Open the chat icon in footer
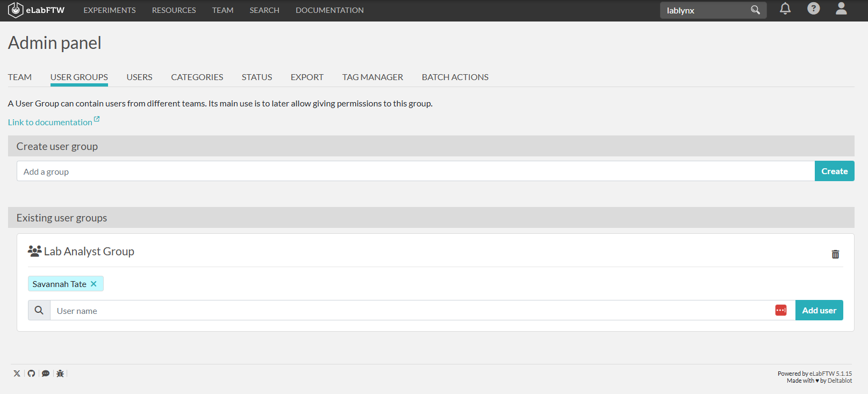The width and height of the screenshot is (868, 394). pyautogui.click(x=46, y=374)
